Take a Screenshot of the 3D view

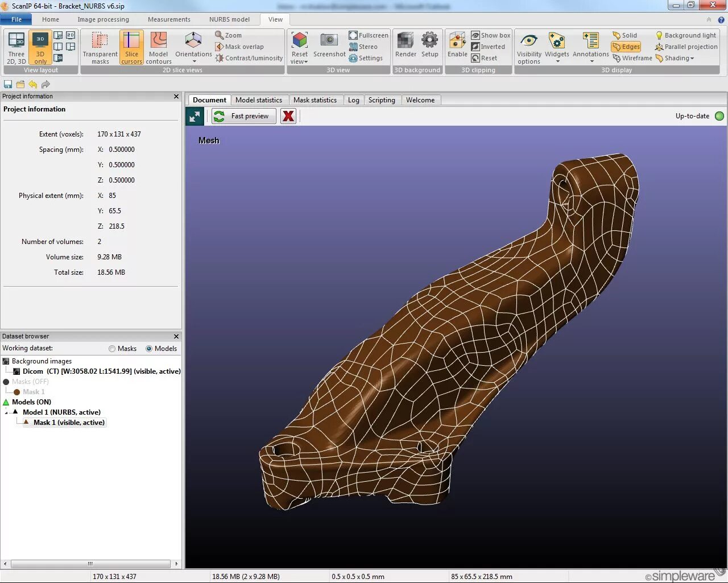point(329,46)
